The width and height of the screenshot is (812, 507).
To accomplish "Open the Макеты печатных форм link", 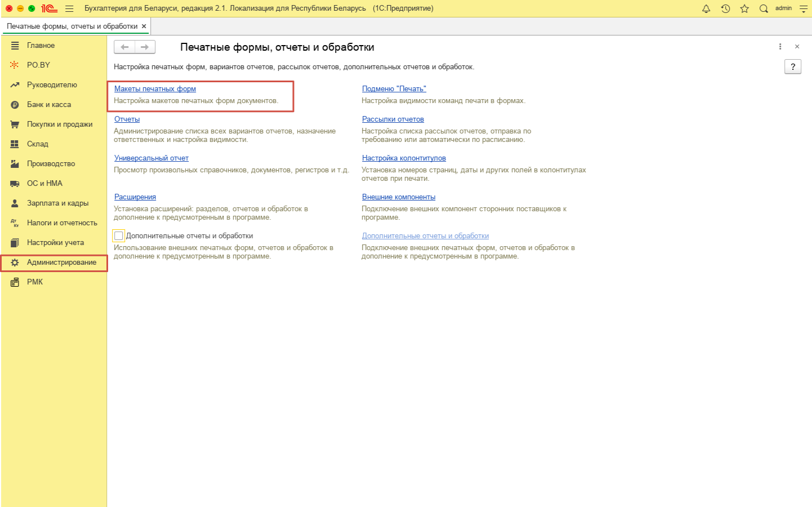I will click(x=155, y=89).
